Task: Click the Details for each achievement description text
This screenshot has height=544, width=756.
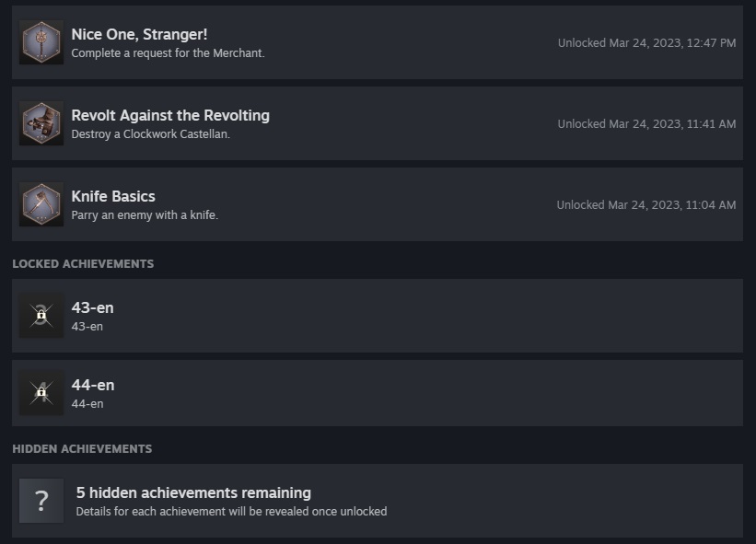Action: [231, 511]
